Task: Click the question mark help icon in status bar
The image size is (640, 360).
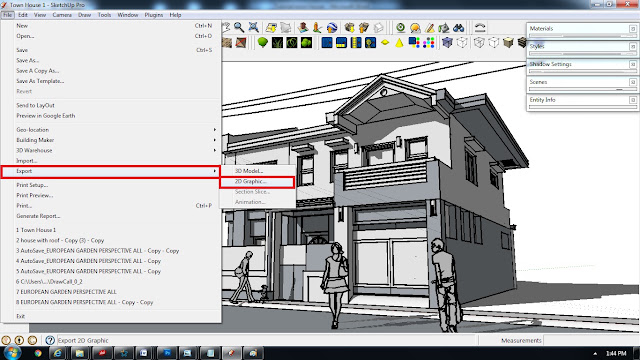Action: [50, 340]
